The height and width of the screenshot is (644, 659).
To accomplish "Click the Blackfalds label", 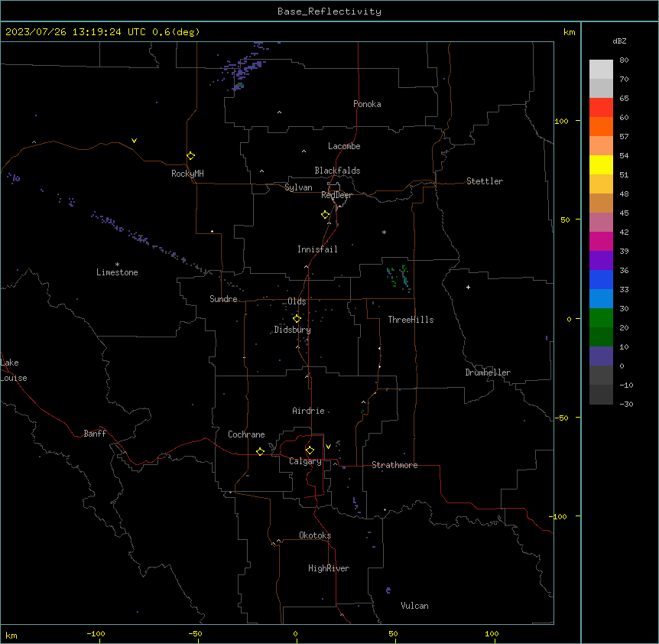I will pyautogui.click(x=337, y=171).
